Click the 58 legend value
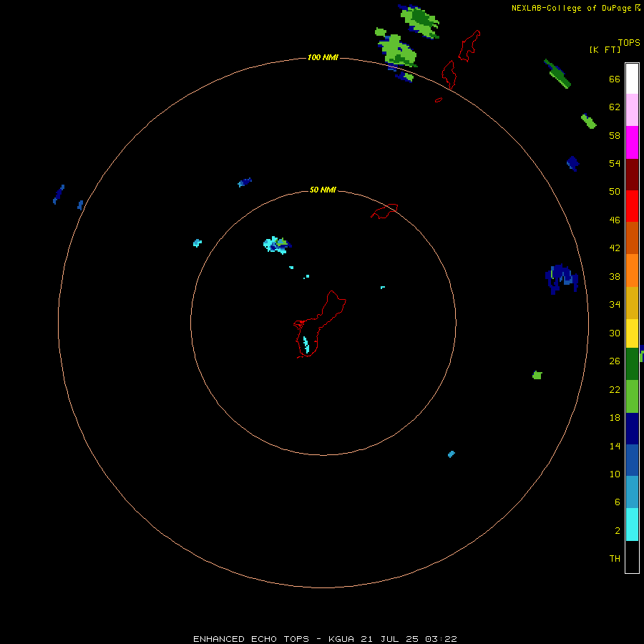Viewport: 644px width, 644px height. [x=615, y=135]
